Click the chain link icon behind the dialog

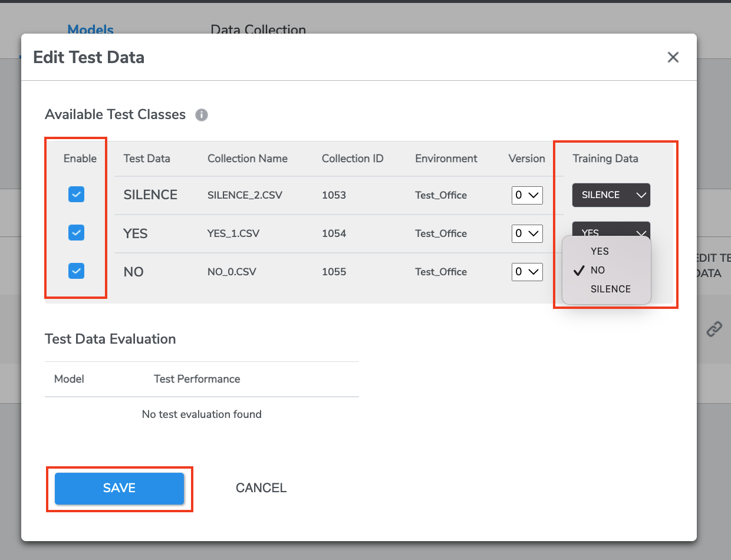point(714,329)
